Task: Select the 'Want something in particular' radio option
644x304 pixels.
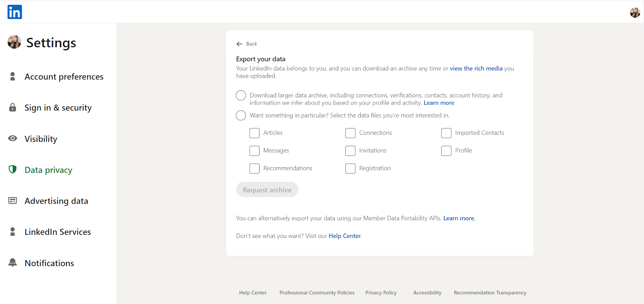Action: point(241,116)
